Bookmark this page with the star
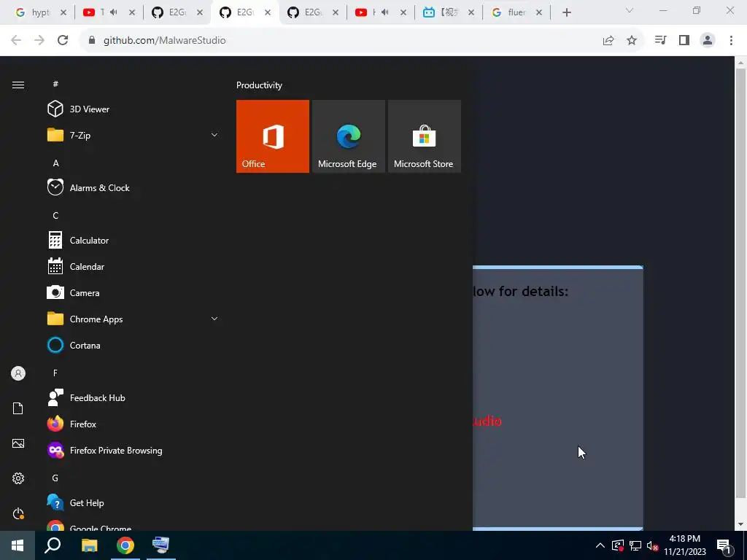The image size is (747, 560). [x=632, y=41]
